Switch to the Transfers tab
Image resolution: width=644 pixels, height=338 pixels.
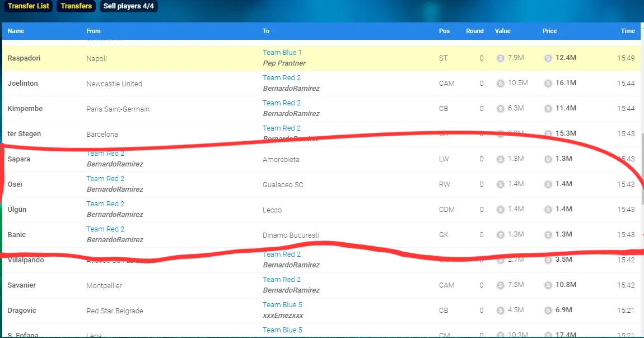[x=76, y=6]
